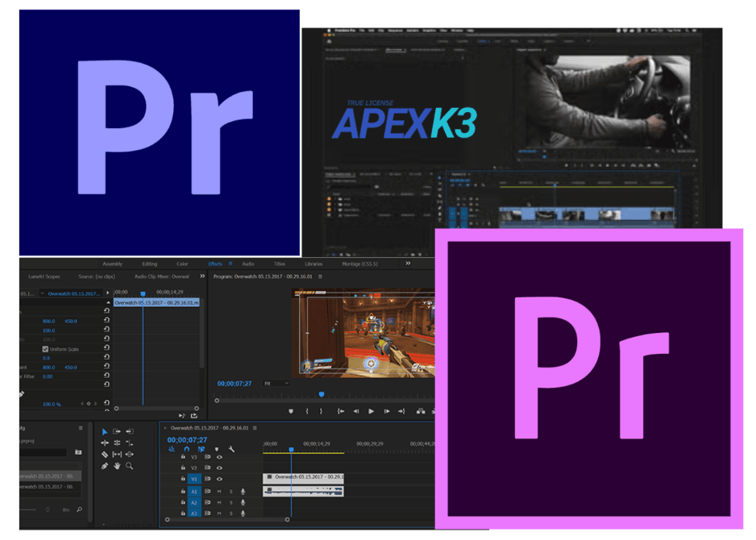Screen dimensions: 756x540
Task: Expand panel overflow chevrons after Audio Clip Mixer
Action: coord(202,276)
